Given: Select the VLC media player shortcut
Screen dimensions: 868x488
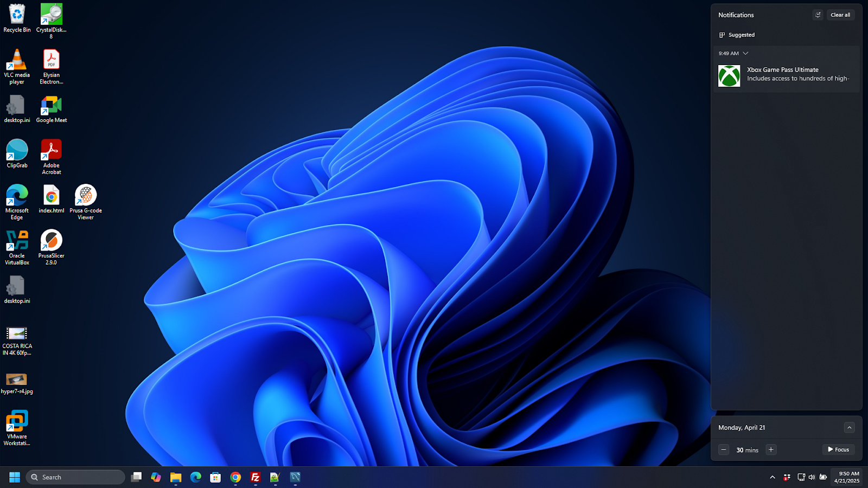Looking at the screenshot, I should point(17,67).
